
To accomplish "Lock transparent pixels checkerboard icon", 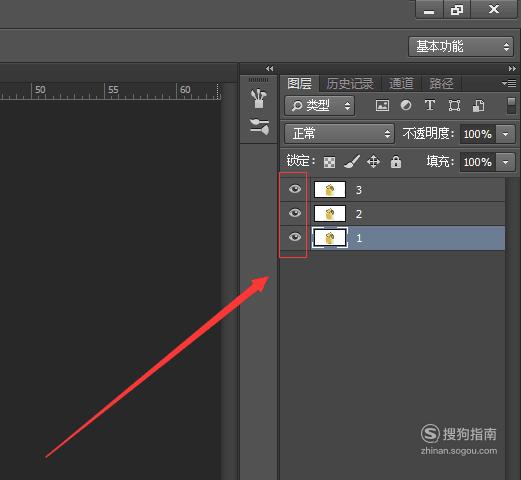I will pyautogui.click(x=329, y=162).
